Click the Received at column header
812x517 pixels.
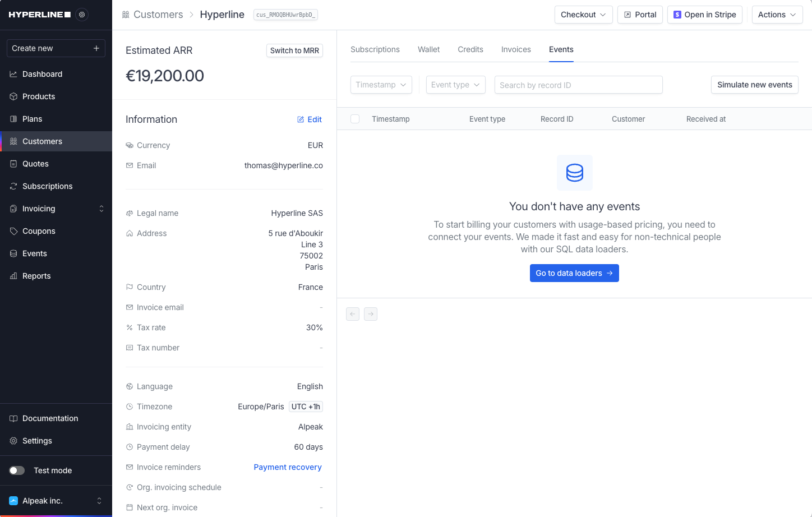(706, 119)
